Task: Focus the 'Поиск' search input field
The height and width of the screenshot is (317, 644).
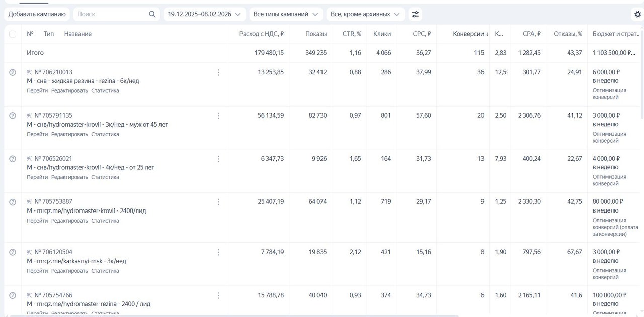Action: click(x=111, y=14)
